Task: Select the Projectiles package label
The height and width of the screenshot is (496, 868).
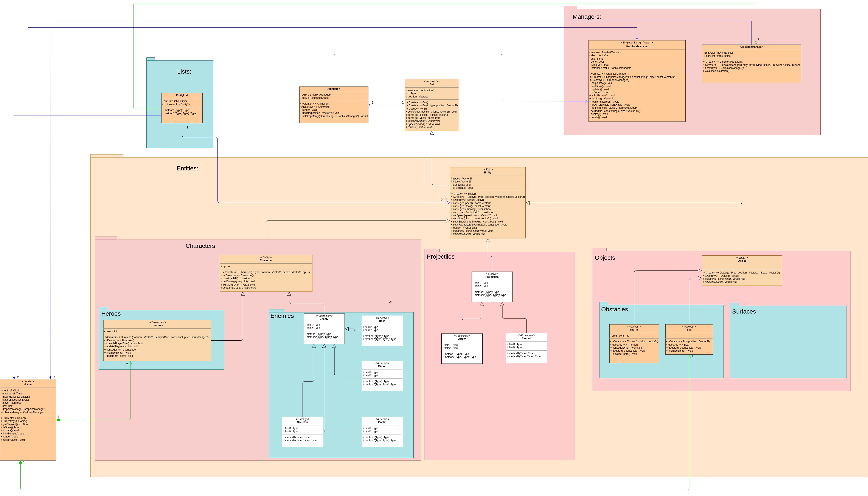Action: (x=440, y=256)
